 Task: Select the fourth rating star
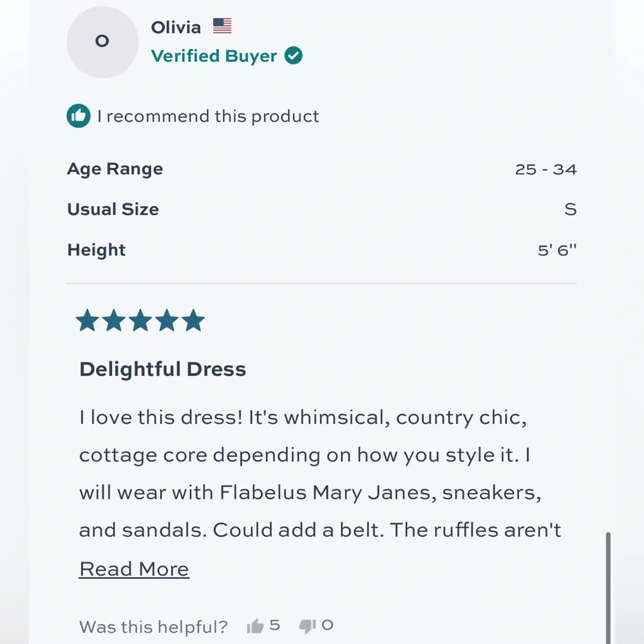(x=166, y=321)
